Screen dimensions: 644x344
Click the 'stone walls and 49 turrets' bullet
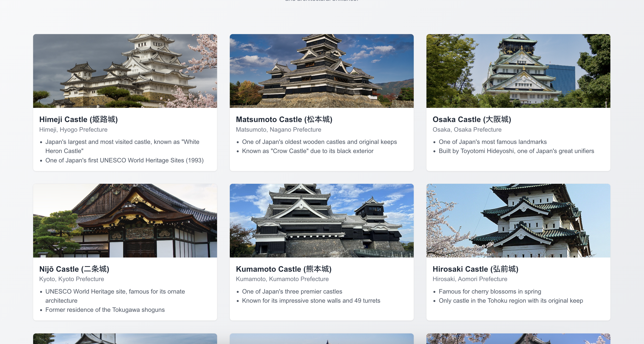tap(311, 301)
